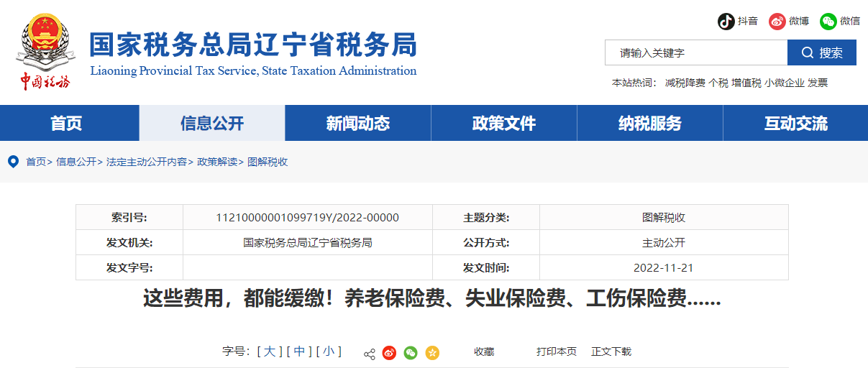The height and width of the screenshot is (368, 868).
Task: Click the 主题分类 label cell
Action: (x=486, y=217)
